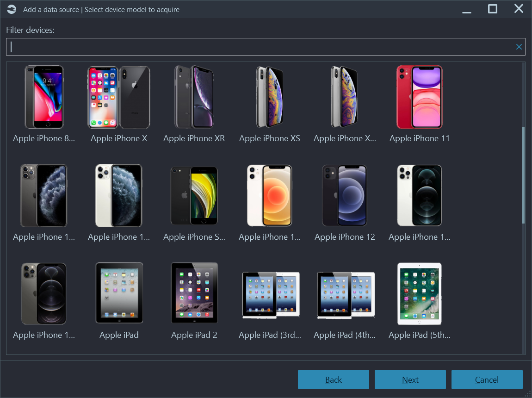The height and width of the screenshot is (398, 532).
Task: Select the Apple iPad 2 device
Action: (194, 301)
